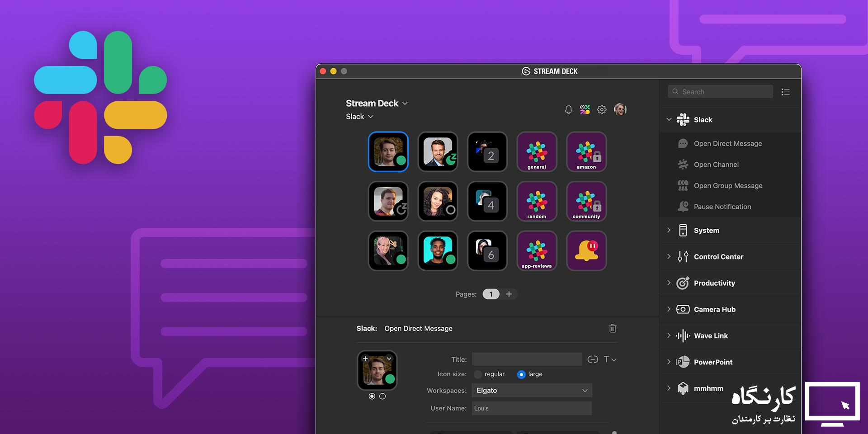Toggle the actions list view icon
Image resolution: width=868 pixels, height=434 pixels.
point(786,92)
